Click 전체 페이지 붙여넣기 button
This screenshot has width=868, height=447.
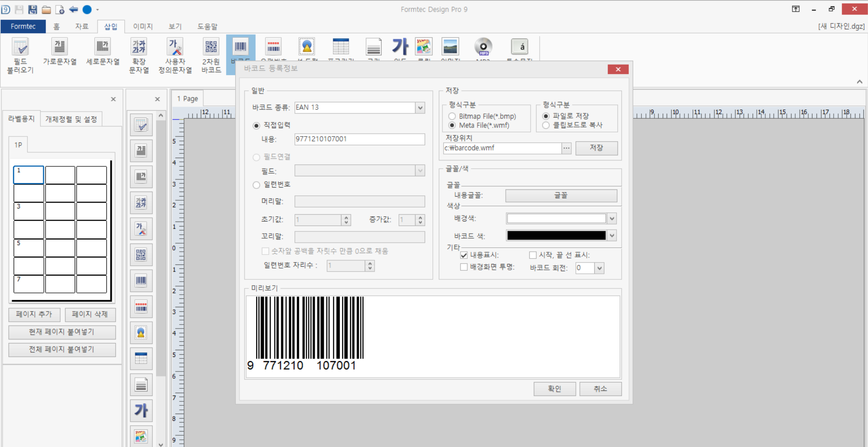[x=62, y=349]
